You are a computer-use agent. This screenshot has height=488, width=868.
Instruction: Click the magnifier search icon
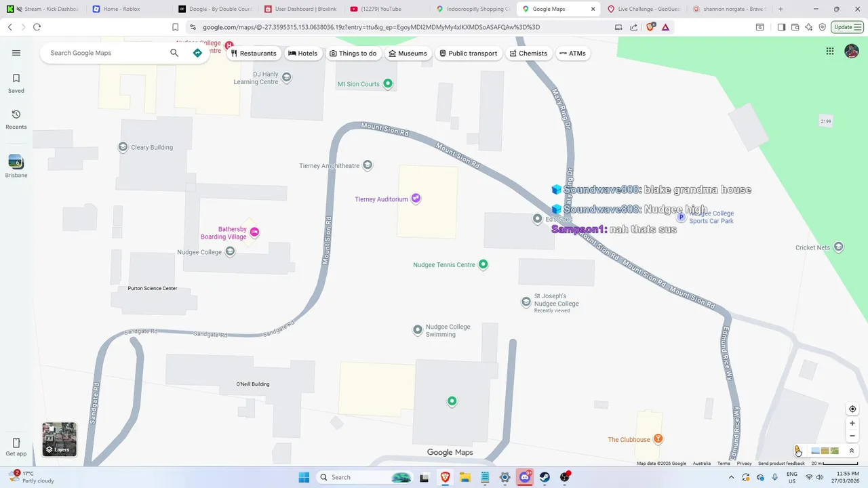coord(174,53)
